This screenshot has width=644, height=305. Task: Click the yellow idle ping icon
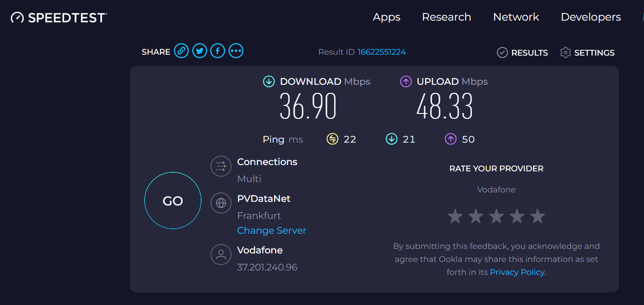pos(332,139)
